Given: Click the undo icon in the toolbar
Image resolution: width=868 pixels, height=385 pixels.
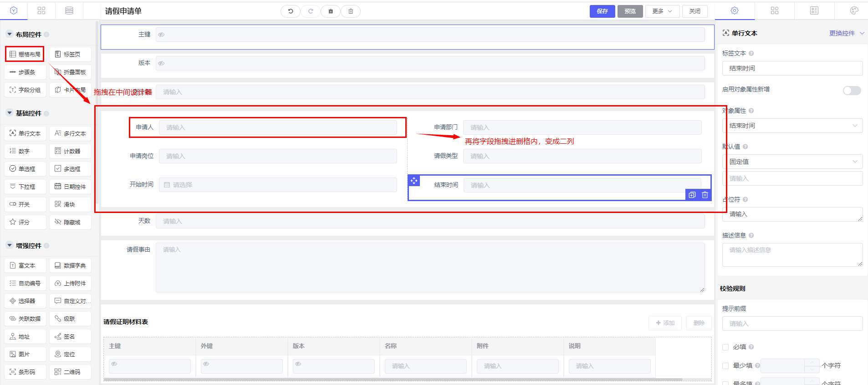Looking at the screenshot, I should point(291,11).
